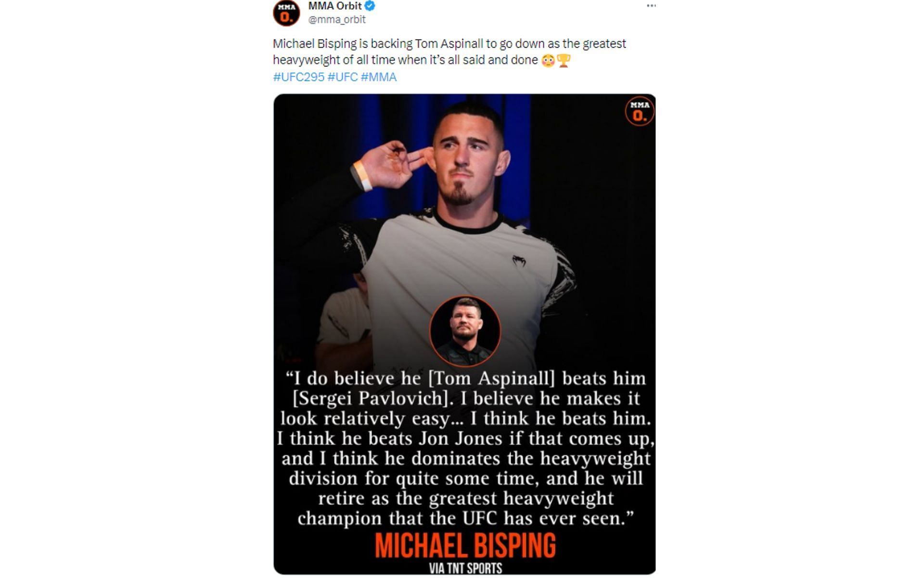Viewport: 924px width, 578px height.
Task: Click the tweet text about Michael Bisping
Action: 449,52
